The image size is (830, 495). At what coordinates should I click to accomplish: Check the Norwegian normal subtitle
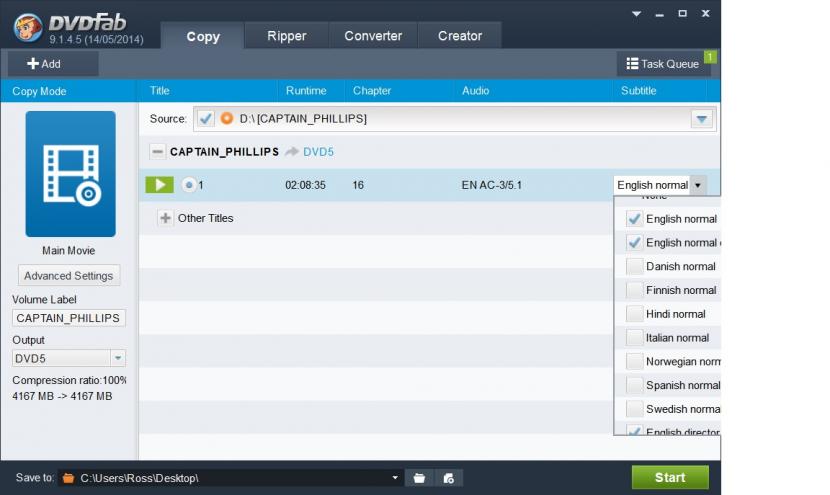[634, 362]
